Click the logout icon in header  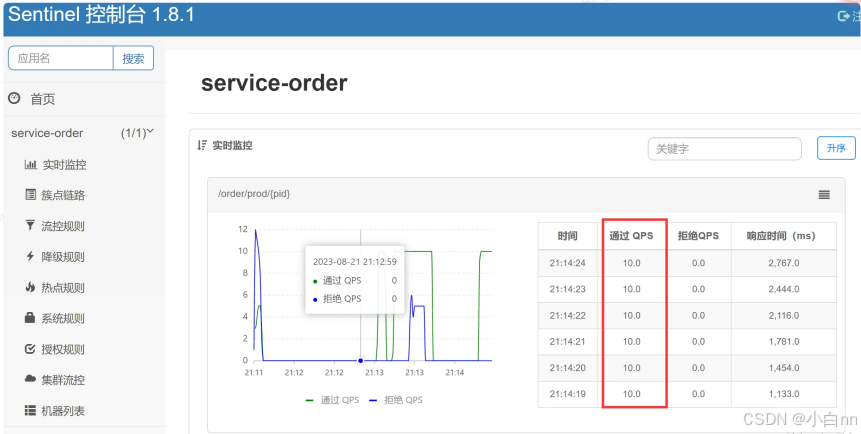[843, 16]
